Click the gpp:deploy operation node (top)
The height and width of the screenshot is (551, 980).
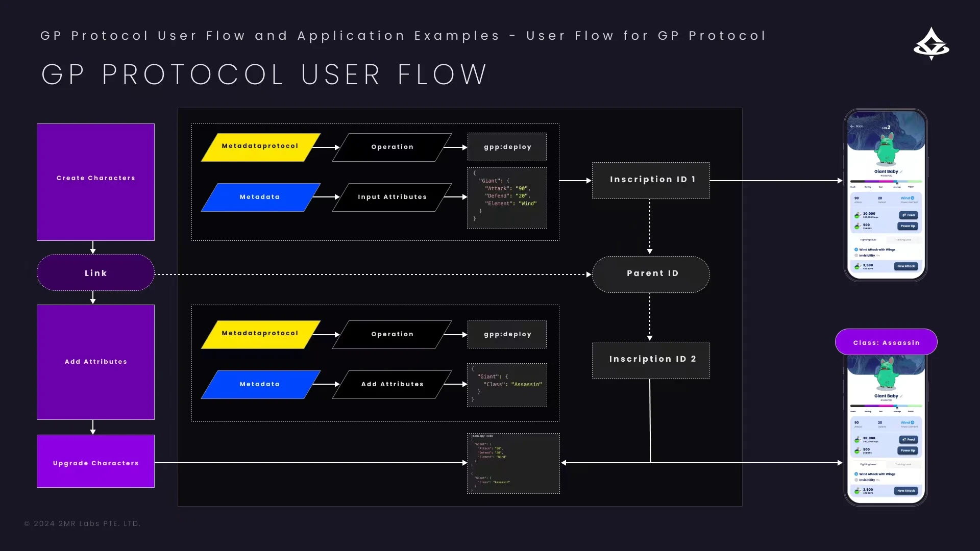[x=507, y=146]
